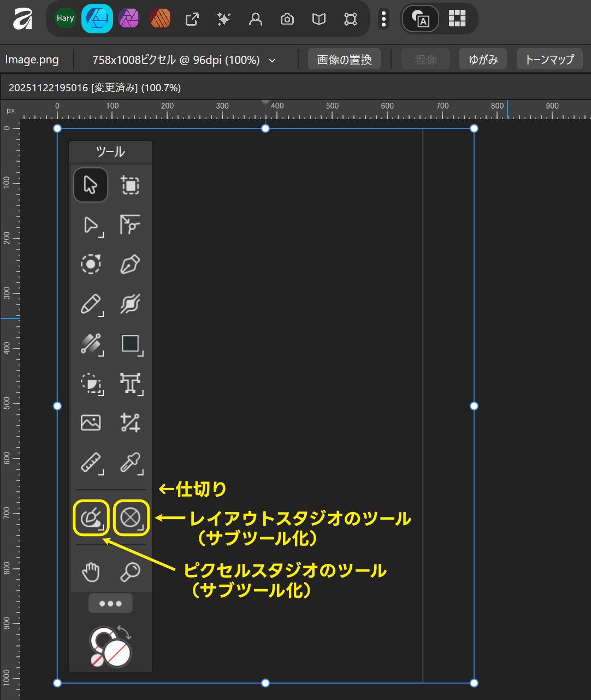The image size is (591, 700).
Task: Click the fill circle with red slash swatch
Action: coord(117,653)
